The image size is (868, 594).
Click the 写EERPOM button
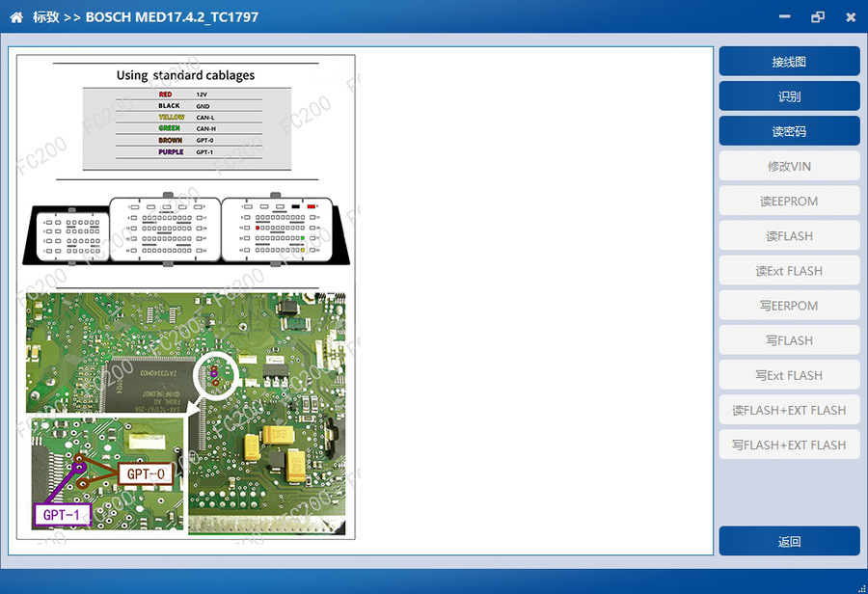pos(789,306)
